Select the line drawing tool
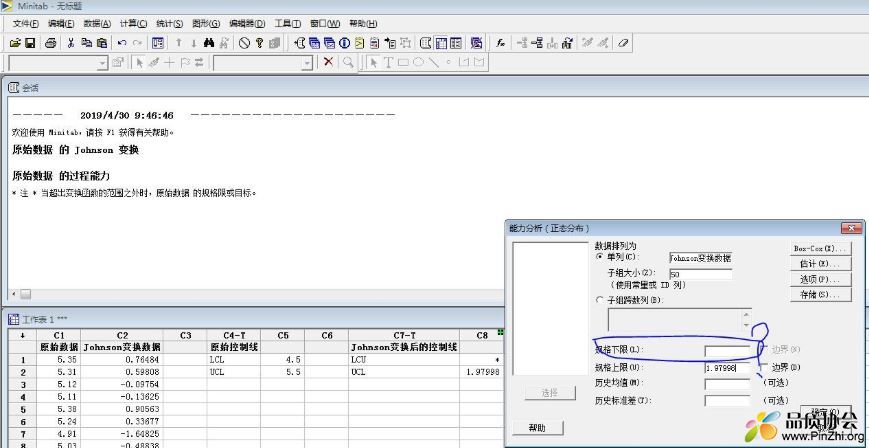Image resolution: width=869 pixels, height=448 pixels. (x=433, y=63)
